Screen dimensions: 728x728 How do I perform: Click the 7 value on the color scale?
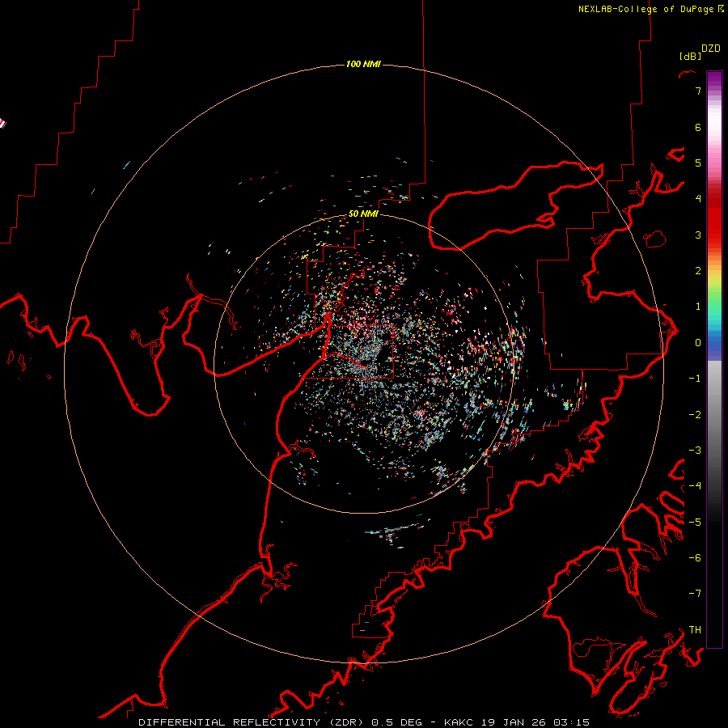pyautogui.click(x=698, y=91)
